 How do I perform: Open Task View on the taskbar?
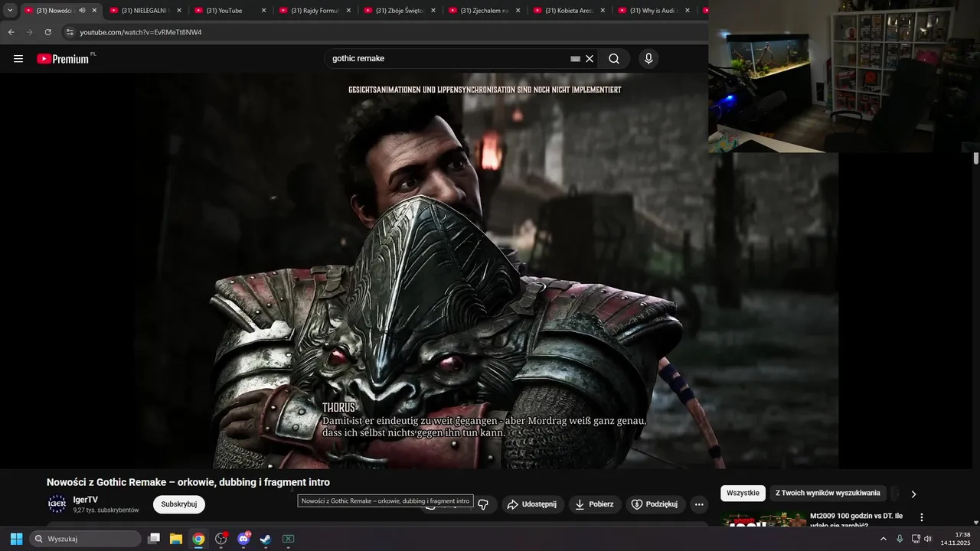(154, 539)
